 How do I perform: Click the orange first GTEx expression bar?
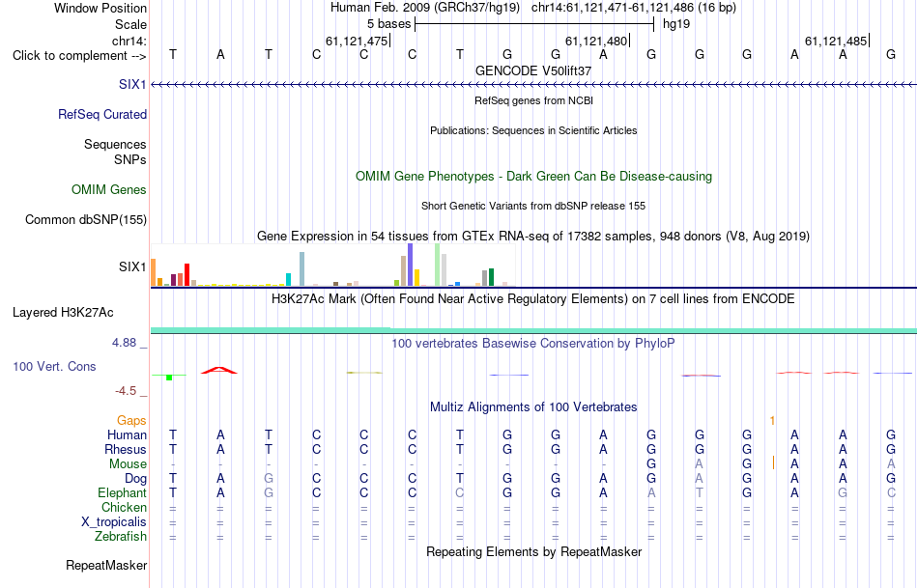click(x=154, y=272)
